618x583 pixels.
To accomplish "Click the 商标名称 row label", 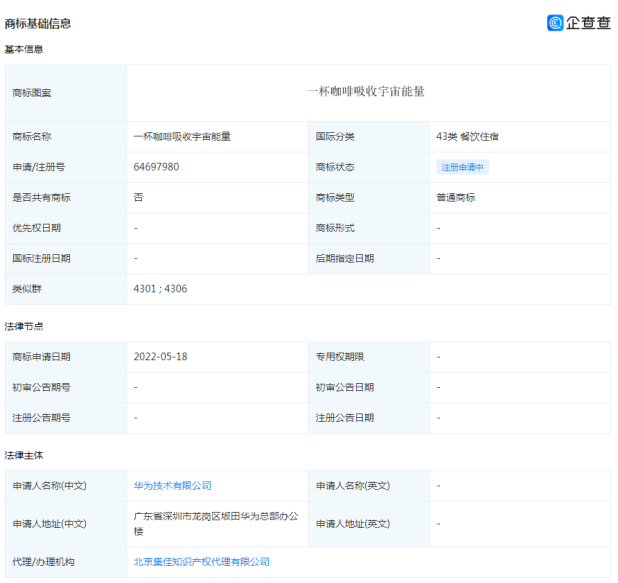I will [x=32, y=137].
